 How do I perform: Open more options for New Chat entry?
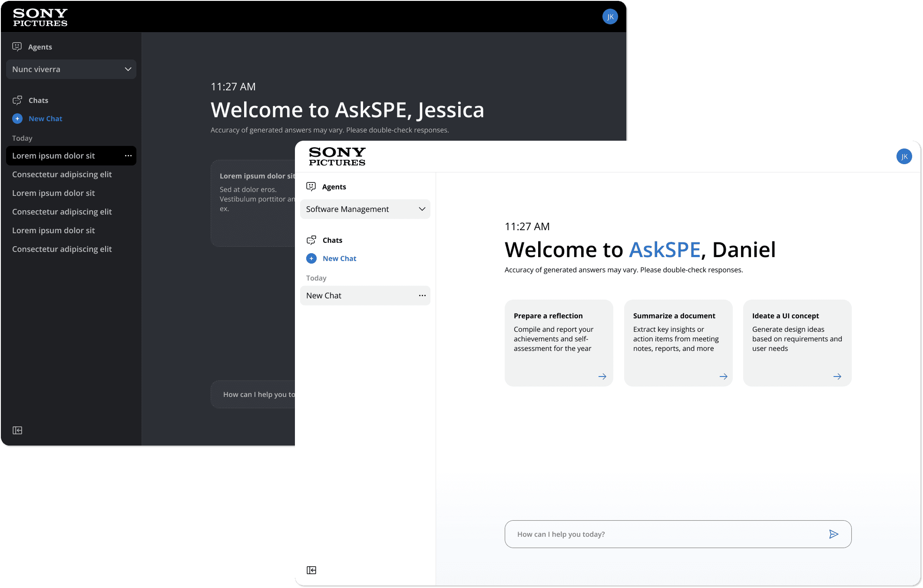(422, 295)
